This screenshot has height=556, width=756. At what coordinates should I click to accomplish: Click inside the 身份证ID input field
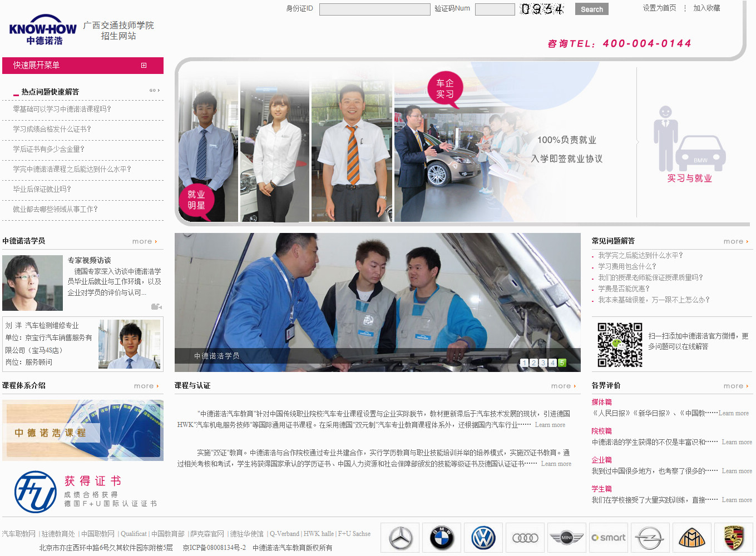374,9
